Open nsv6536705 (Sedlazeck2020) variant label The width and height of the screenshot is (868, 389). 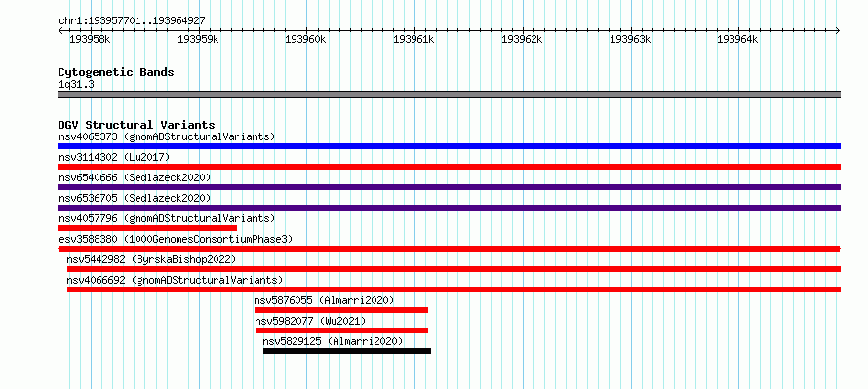pos(135,198)
